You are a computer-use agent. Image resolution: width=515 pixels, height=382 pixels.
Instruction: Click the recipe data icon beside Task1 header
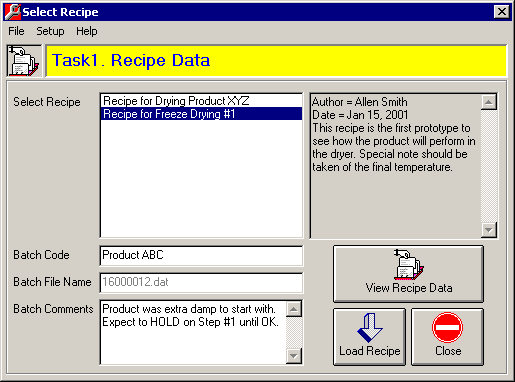24,61
